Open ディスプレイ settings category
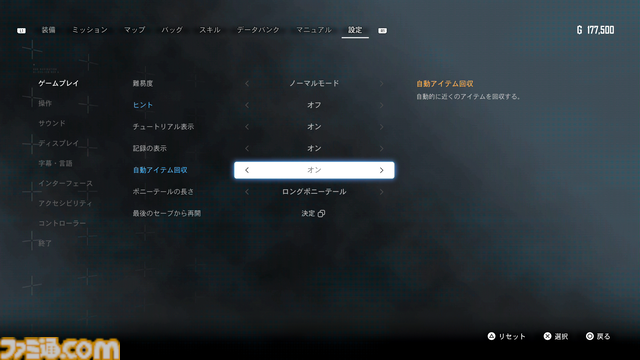Screen dimensions: 640x360 coord(58,143)
